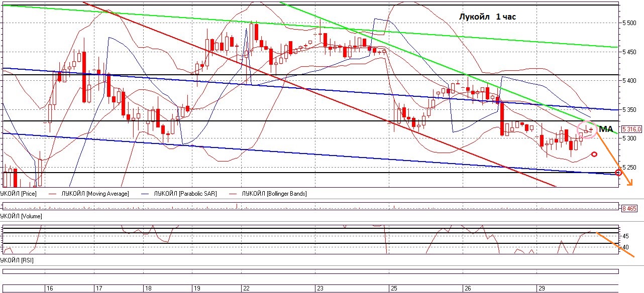This screenshot has height=293, width=644.
Task: Select date 18 on the time axis
Action: pyautogui.click(x=148, y=289)
